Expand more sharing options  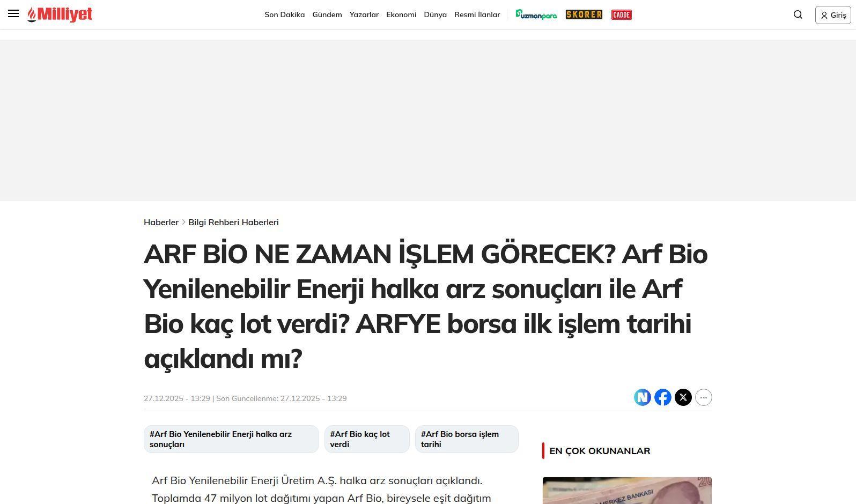click(703, 397)
